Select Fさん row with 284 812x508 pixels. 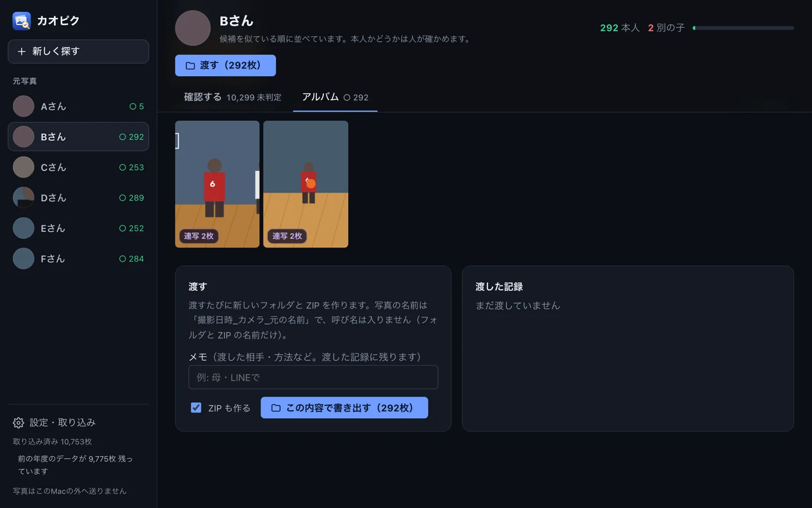(78, 259)
